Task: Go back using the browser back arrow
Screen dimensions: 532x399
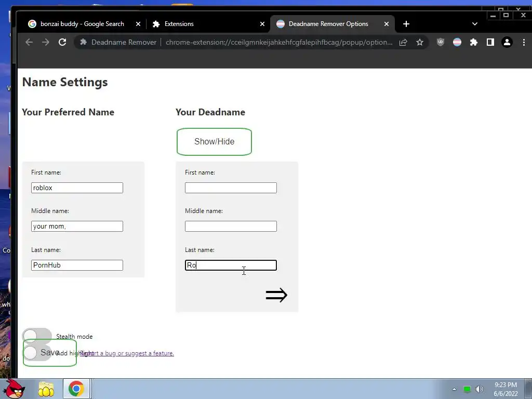Action: click(29, 42)
